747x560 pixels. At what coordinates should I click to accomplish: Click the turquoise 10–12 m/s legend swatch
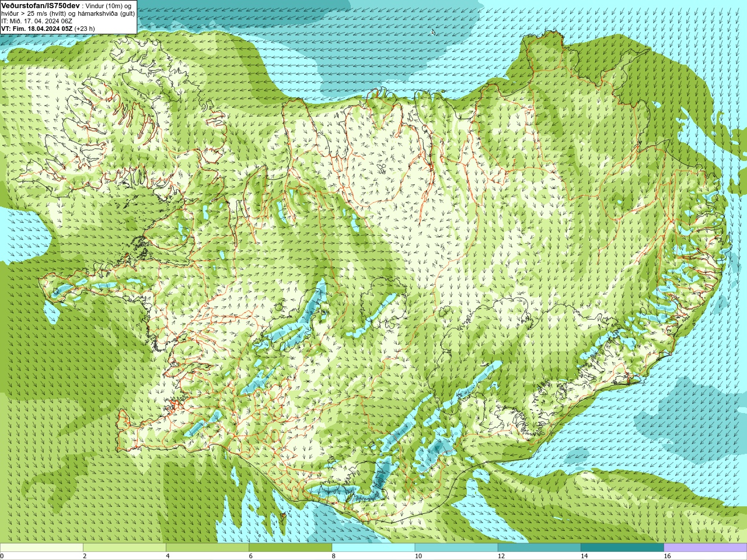(x=456, y=548)
